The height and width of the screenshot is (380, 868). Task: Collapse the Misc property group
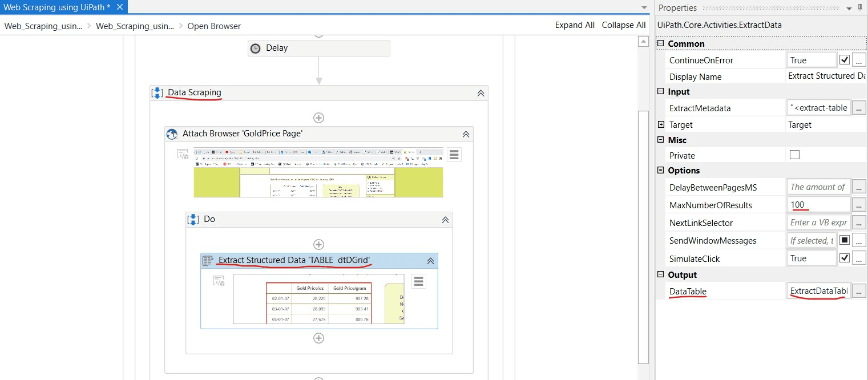click(x=661, y=140)
